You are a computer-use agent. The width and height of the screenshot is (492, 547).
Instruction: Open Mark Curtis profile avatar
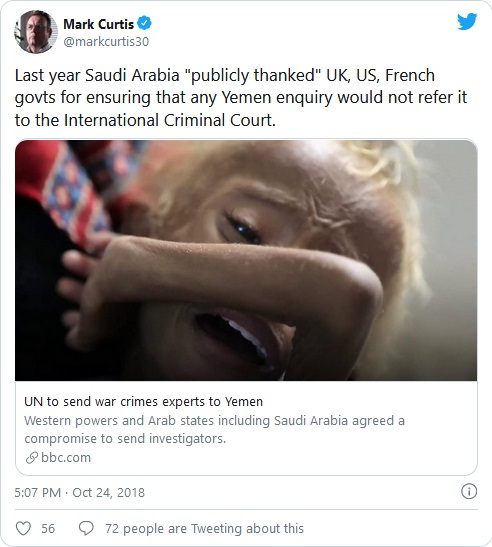tap(36, 32)
